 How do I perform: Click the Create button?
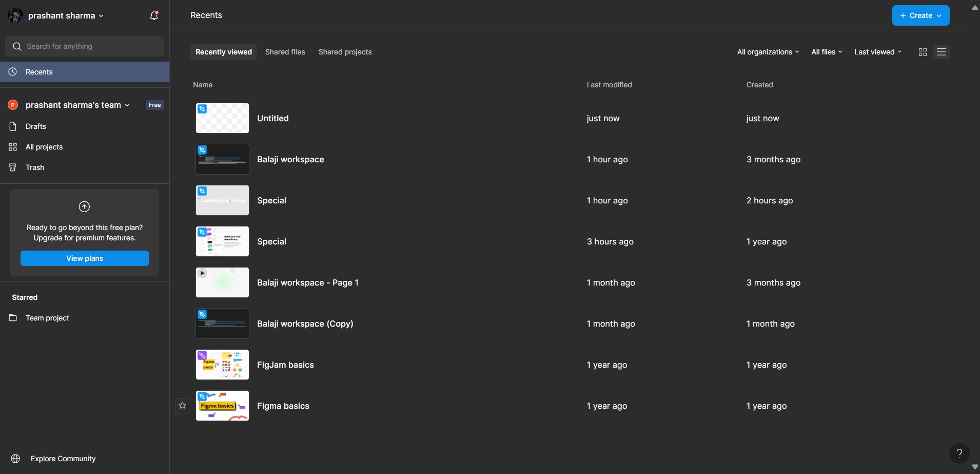(920, 15)
